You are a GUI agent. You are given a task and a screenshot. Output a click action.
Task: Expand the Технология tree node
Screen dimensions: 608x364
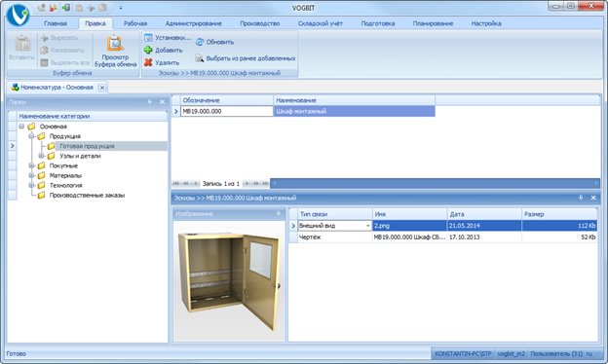pyautogui.click(x=31, y=185)
